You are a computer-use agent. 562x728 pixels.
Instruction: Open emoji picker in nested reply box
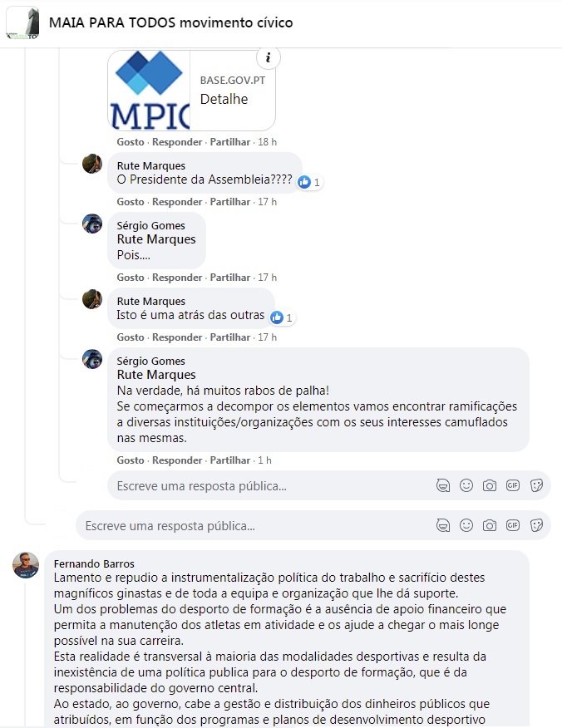(466, 485)
